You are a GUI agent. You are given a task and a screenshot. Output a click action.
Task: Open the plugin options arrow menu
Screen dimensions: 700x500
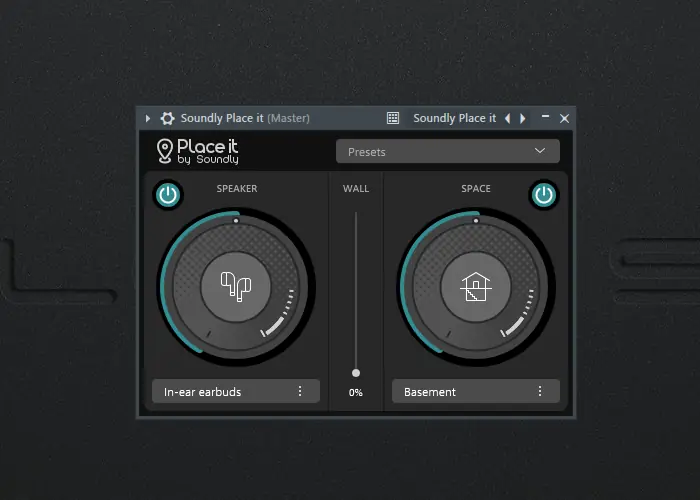point(147,118)
